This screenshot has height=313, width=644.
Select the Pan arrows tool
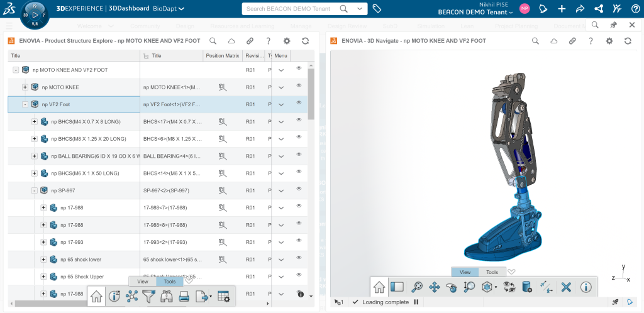click(434, 287)
